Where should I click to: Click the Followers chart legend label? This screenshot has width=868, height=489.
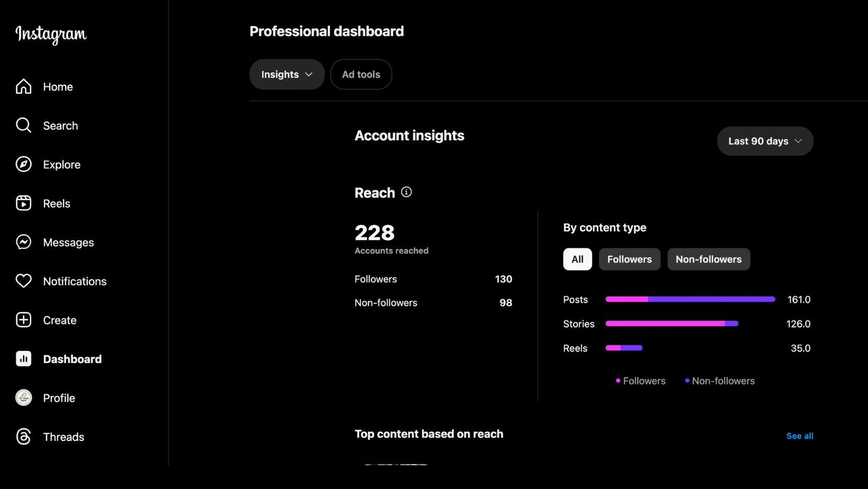pyautogui.click(x=644, y=381)
